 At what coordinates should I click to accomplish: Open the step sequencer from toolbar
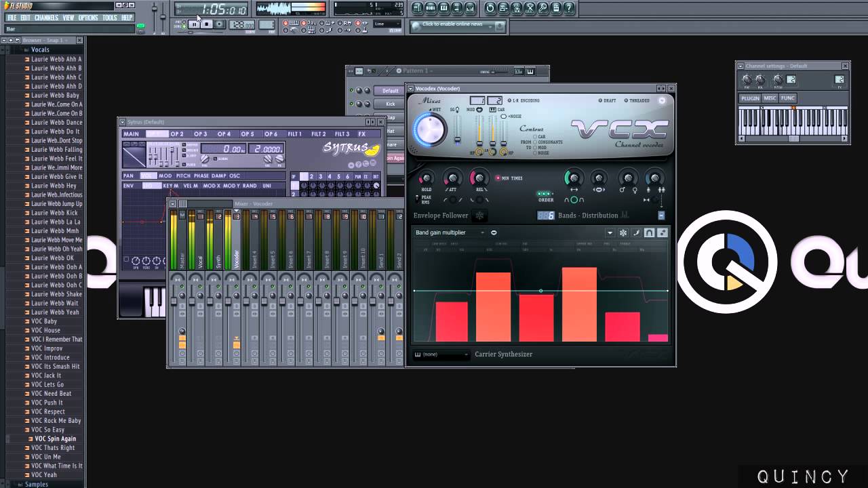point(431,8)
